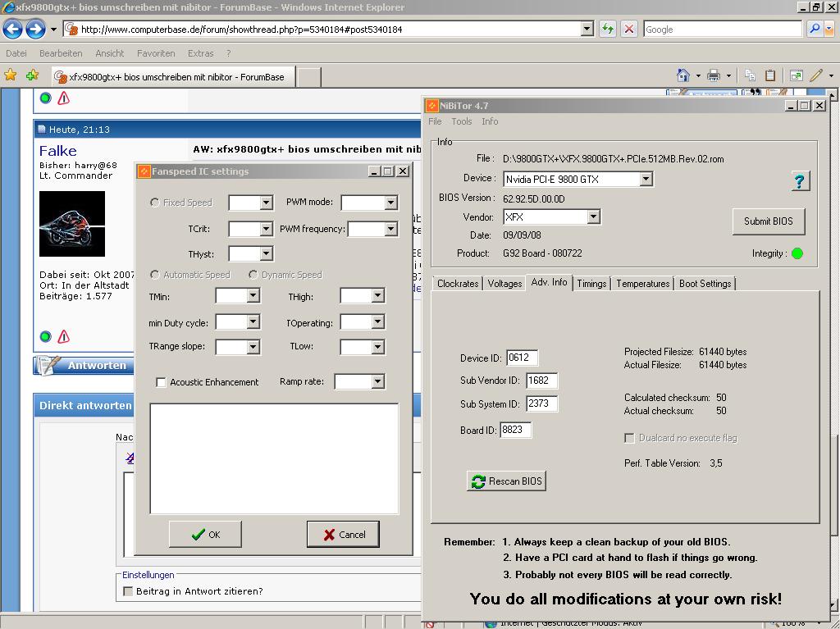The height and width of the screenshot is (629, 840).
Task: Switch to the Timings tab
Action: pos(591,284)
